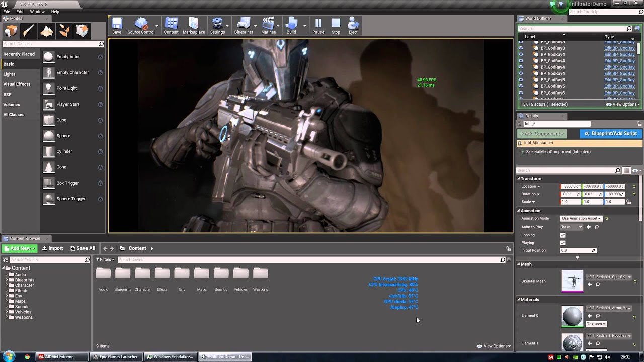Viewport: 644px width, 362px height.
Task: Toggle the Details panel lock
Action: tap(640, 124)
